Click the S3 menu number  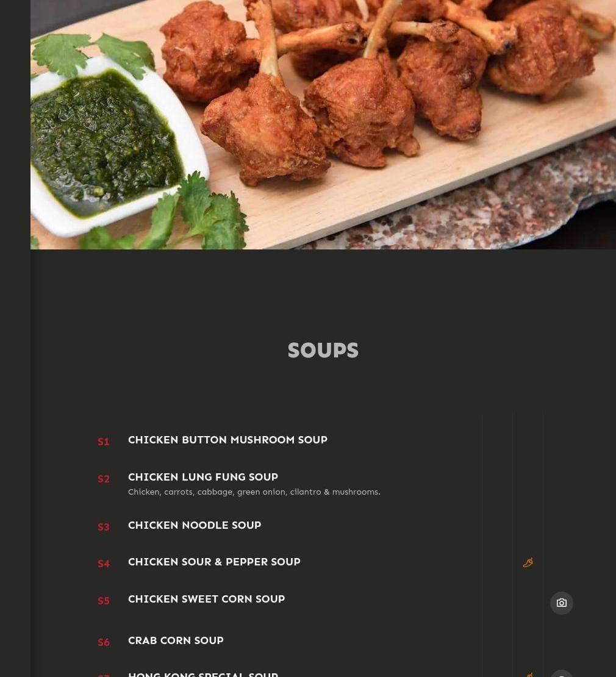(x=103, y=527)
